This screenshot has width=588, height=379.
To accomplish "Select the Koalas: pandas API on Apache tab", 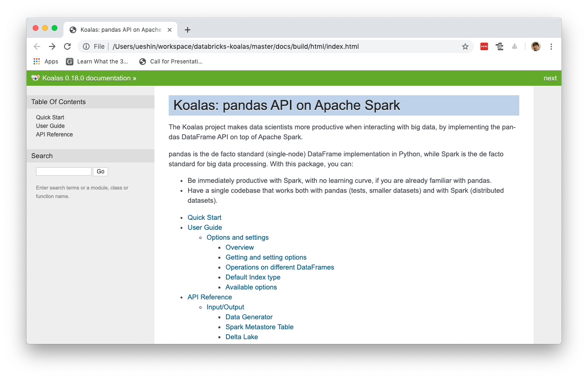I will point(121,30).
